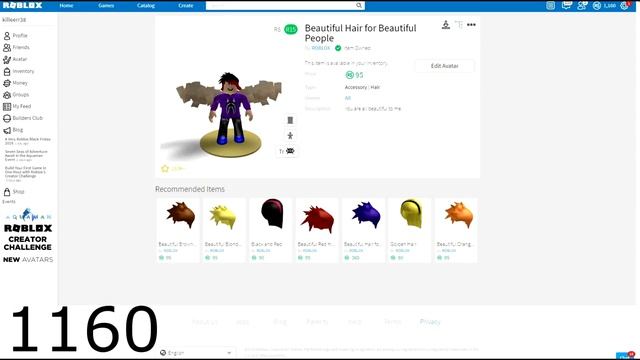
Task: Click the ROBLOX logo in the header
Action: coord(22,5)
